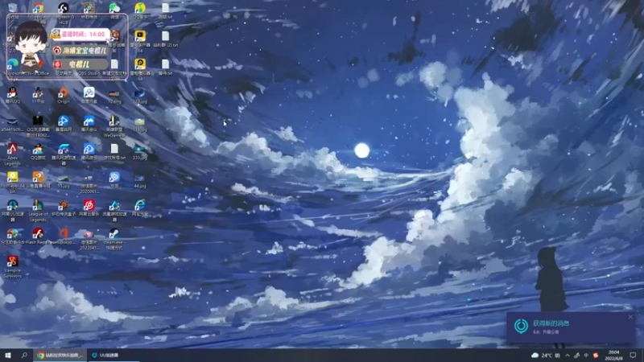Screen dimensions: 644x362
Task: Click the Weibo name banner in overlay
Action: 81,51
